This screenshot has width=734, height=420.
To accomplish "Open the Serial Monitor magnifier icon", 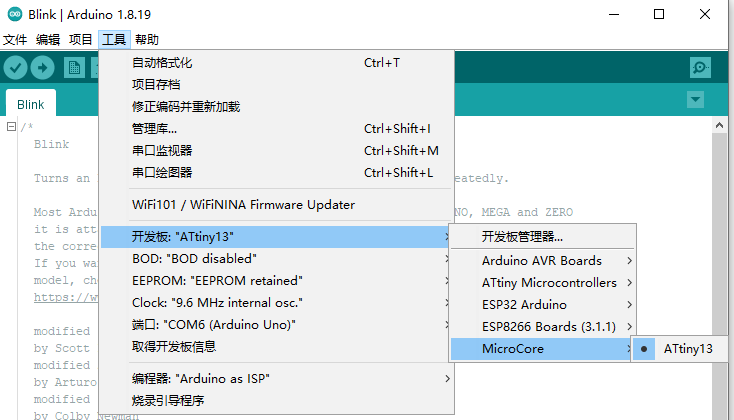I will [x=700, y=68].
